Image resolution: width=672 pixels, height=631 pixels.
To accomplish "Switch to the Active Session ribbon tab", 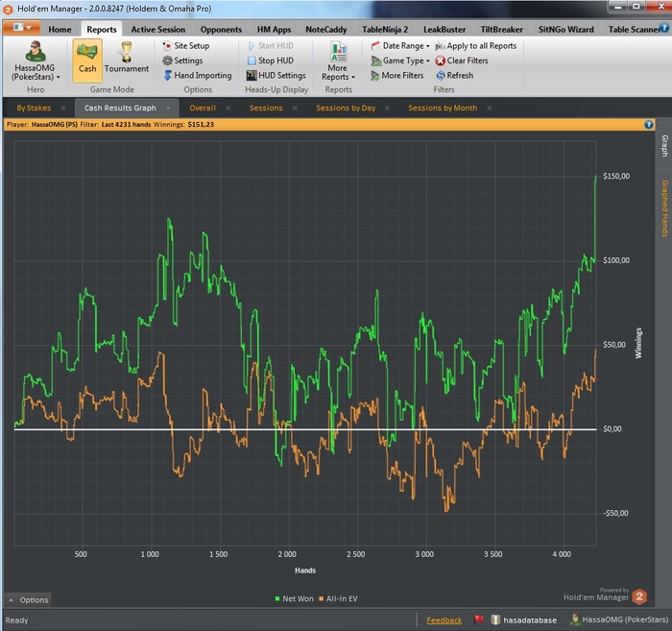I will 157,30.
